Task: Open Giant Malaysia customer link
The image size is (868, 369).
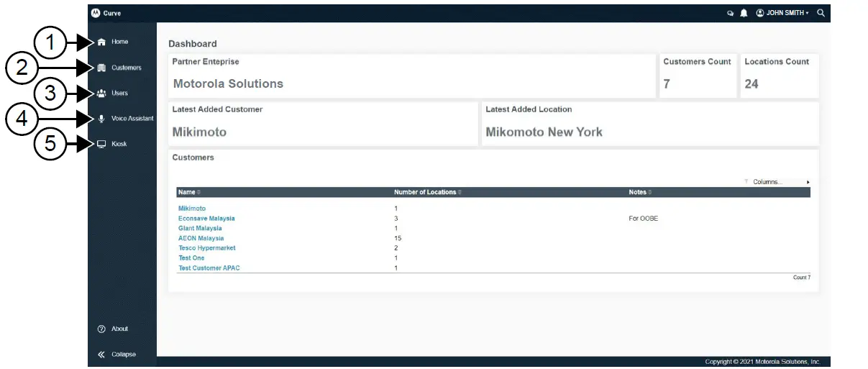Action: [200, 228]
